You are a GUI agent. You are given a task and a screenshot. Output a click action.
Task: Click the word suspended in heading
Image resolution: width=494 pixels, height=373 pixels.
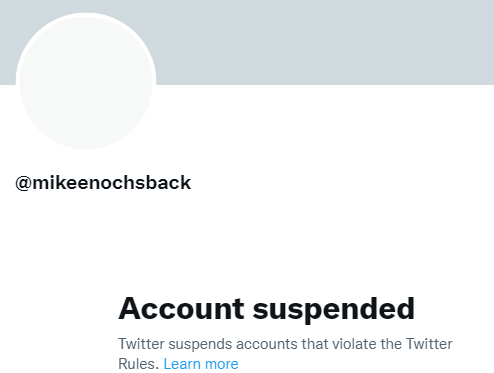point(334,310)
